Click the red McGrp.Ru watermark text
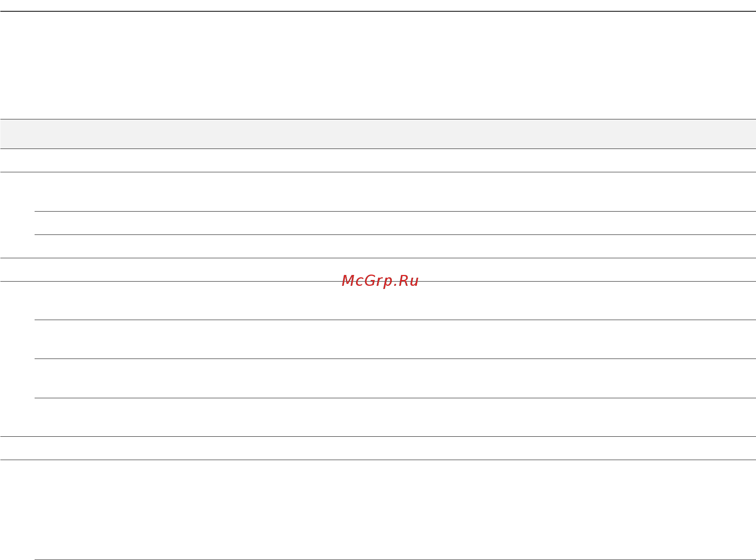Screen dimensions: 756x560 tap(380, 281)
